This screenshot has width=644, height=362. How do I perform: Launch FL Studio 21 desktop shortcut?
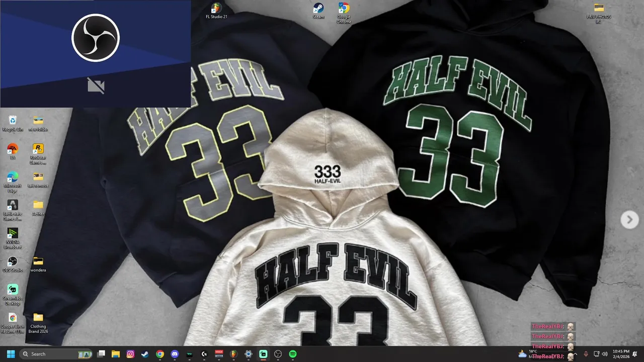216,11
